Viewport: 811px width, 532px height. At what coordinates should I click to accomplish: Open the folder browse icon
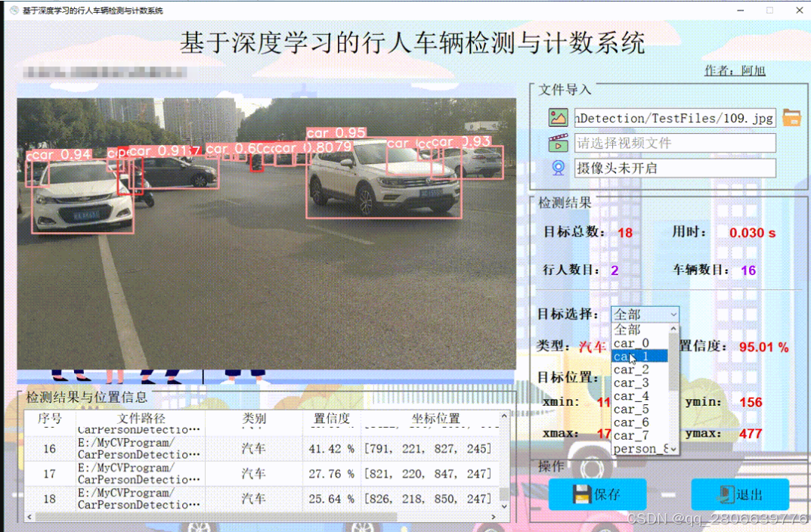point(792,118)
